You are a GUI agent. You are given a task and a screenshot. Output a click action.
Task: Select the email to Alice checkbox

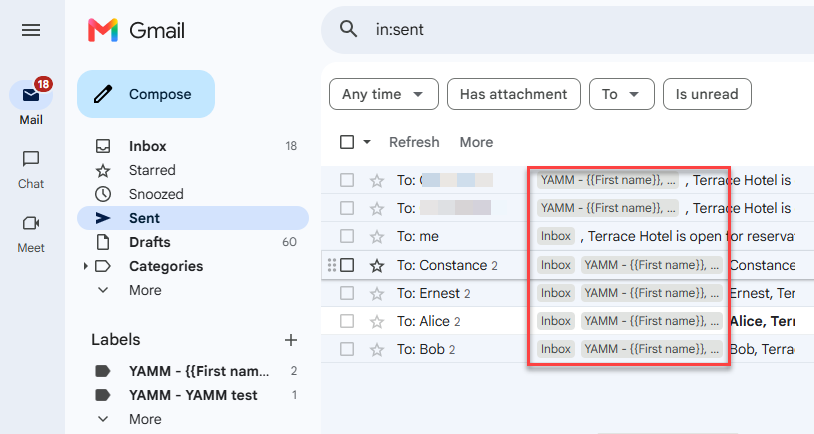click(347, 321)
